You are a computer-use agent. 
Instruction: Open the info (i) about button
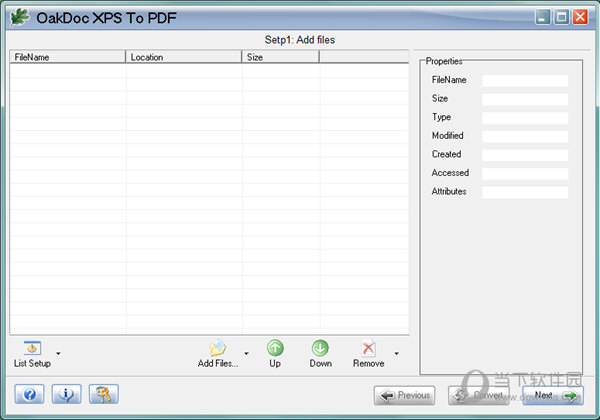tap(67, 394)
